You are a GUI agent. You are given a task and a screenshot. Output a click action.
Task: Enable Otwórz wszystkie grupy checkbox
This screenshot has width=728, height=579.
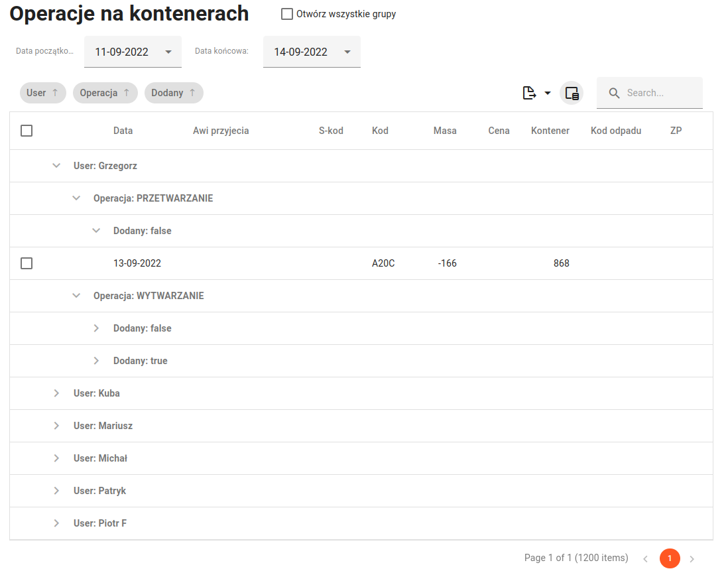click(287, 14)
